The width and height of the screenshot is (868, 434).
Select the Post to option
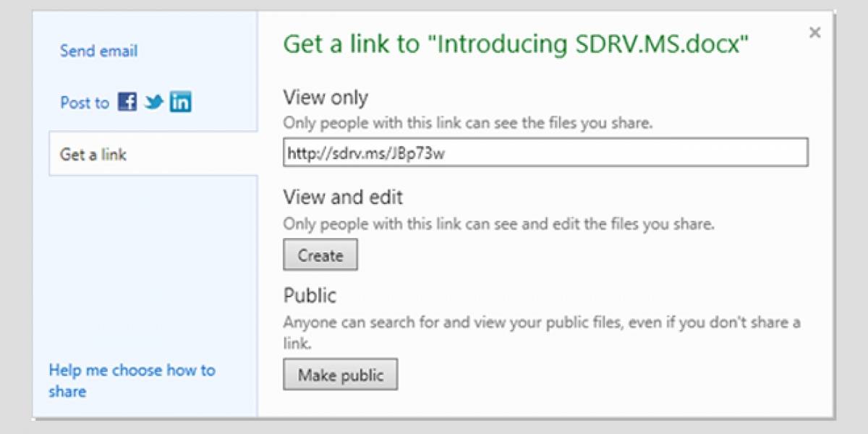[x=85, y=103]
